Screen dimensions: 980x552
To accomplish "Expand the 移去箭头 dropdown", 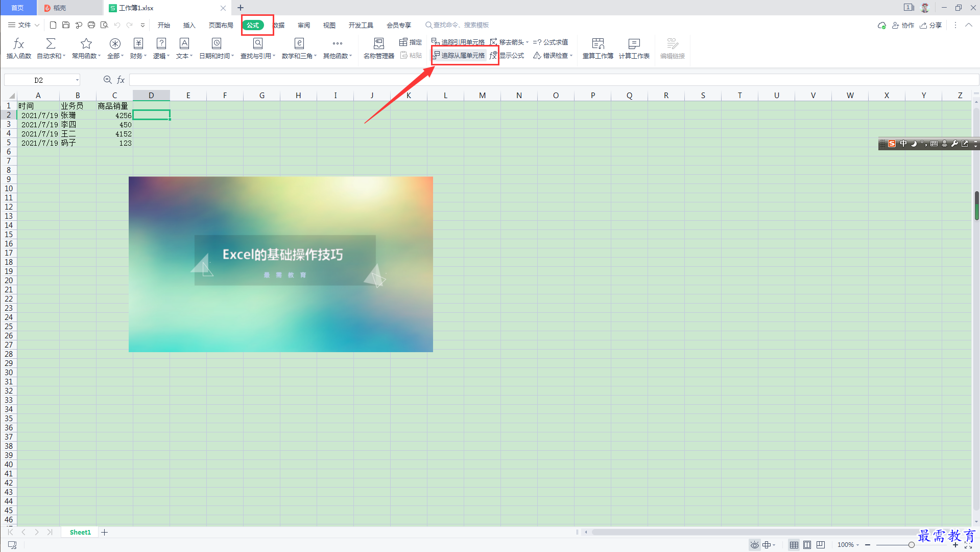I will pos(527,42).
